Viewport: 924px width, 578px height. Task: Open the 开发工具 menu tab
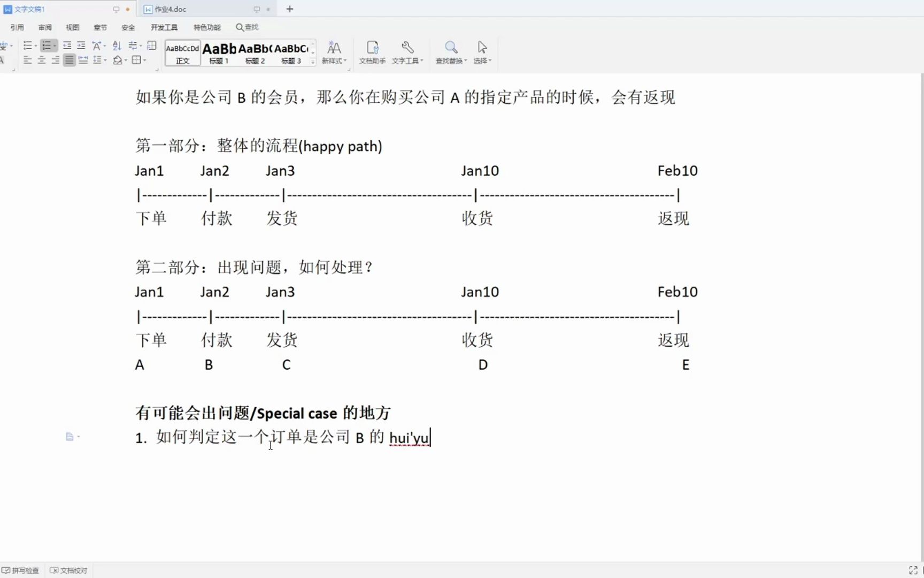164,27
